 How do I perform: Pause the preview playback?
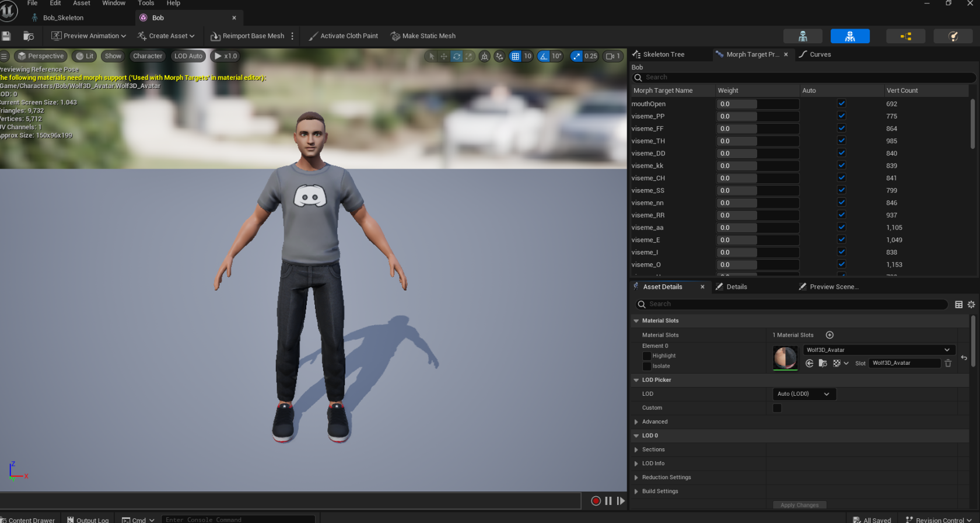608,501
